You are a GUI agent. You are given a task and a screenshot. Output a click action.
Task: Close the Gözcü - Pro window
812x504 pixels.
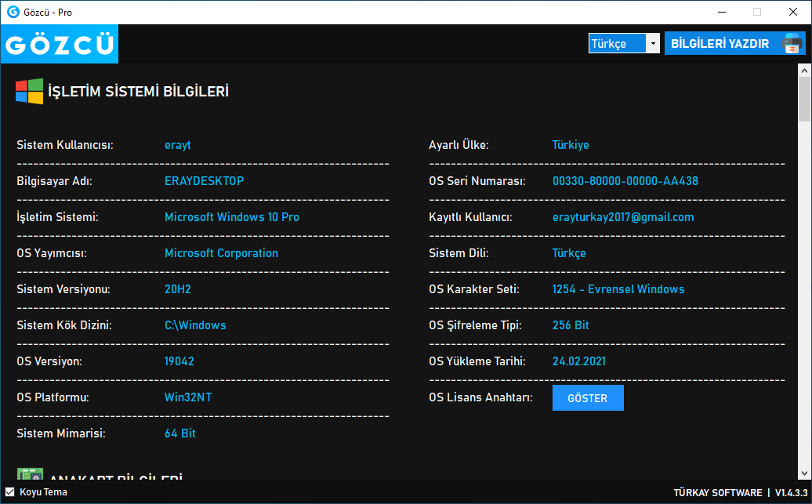pos(793,12)
